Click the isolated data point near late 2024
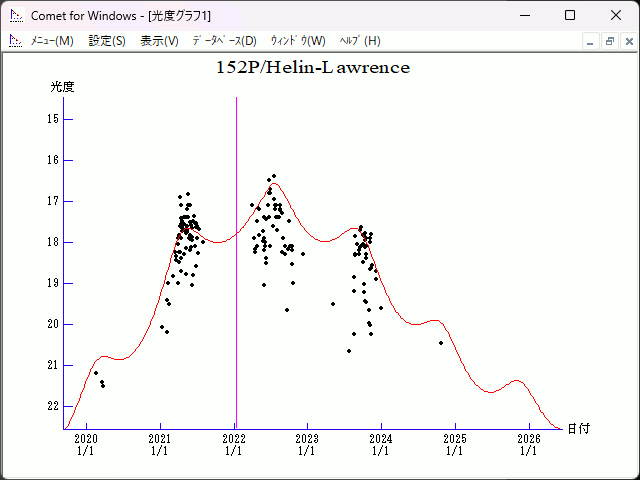Viewport: 640px width, 480px height. (x=441, y=343)
